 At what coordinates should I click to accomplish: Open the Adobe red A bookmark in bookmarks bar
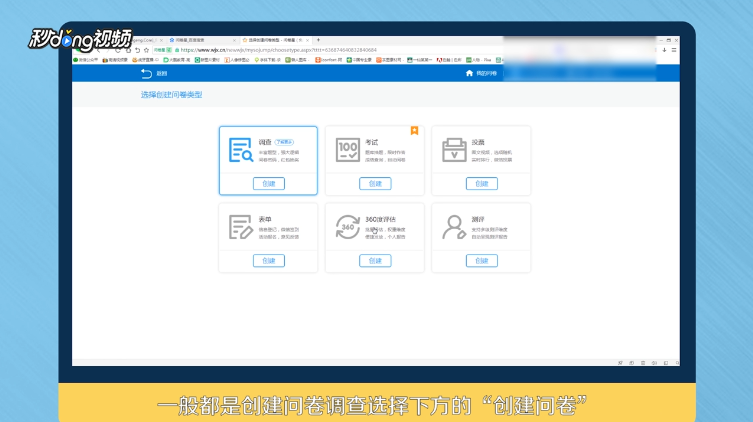coord(449,60)
